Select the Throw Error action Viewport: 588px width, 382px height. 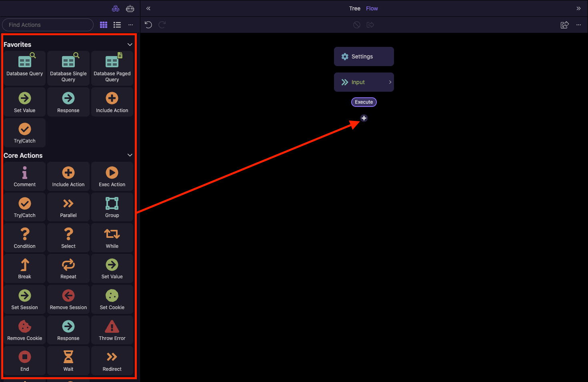coord(112,330)
